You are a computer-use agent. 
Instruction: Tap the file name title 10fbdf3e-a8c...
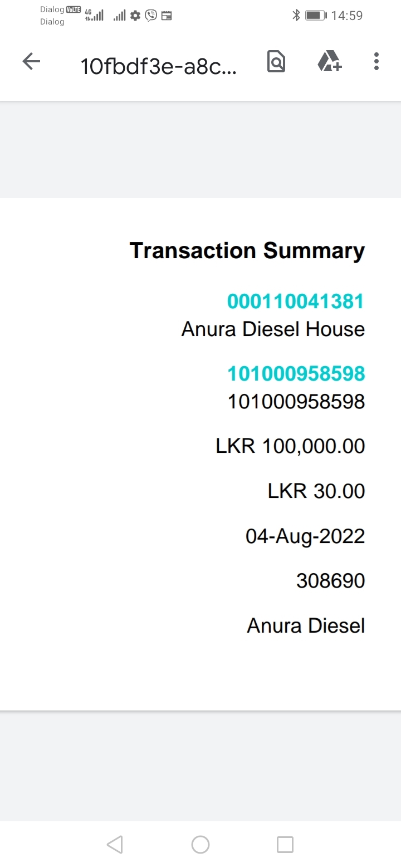(x=159, y=66)
